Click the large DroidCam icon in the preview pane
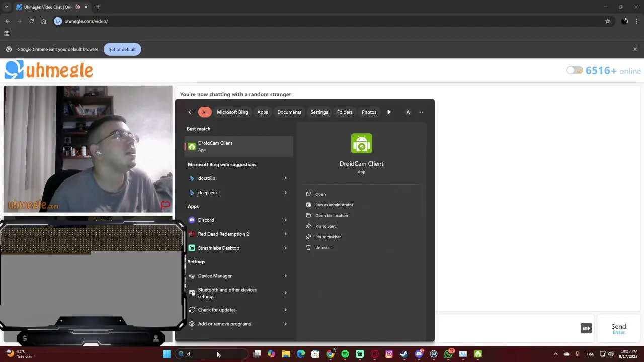Screen dimensions: 644x362 (361, 143)
